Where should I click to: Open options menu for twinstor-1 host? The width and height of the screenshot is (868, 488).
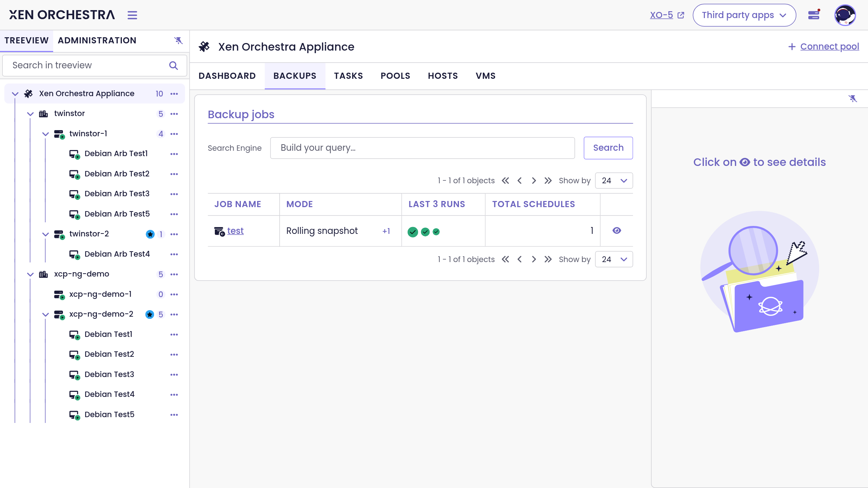coord(174,134)
